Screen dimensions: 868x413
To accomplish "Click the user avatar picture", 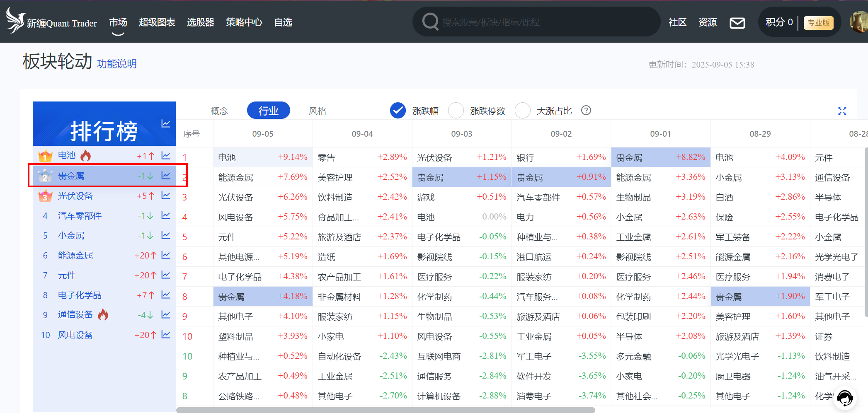I will coord(859,22).
